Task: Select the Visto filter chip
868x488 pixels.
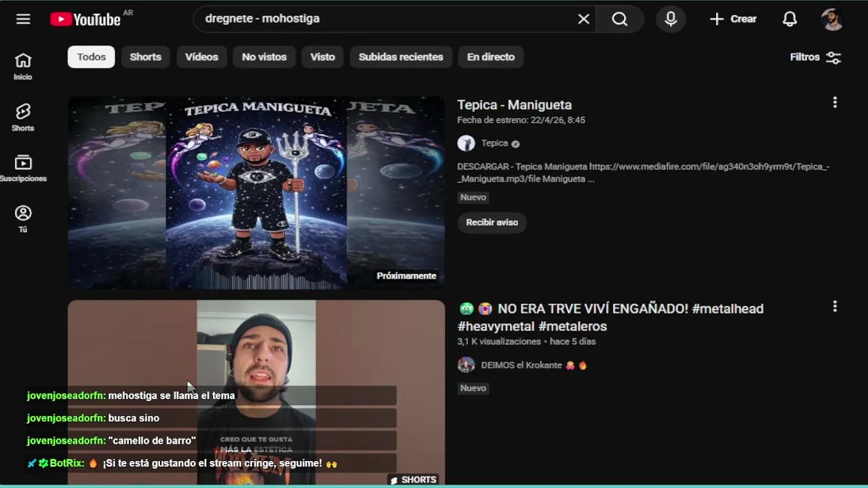Action: (x=323, y=57)
